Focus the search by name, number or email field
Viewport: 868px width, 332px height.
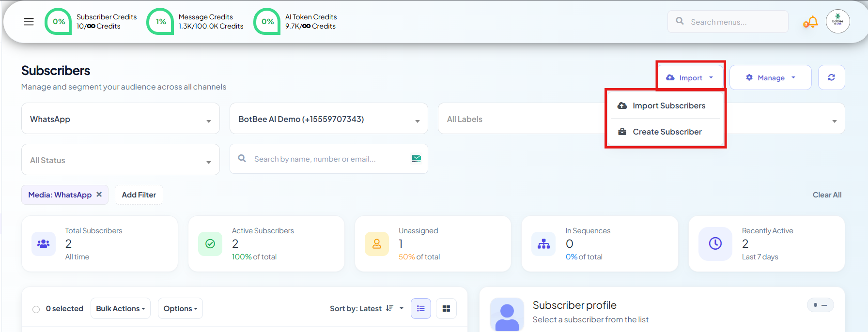(329, 159)
